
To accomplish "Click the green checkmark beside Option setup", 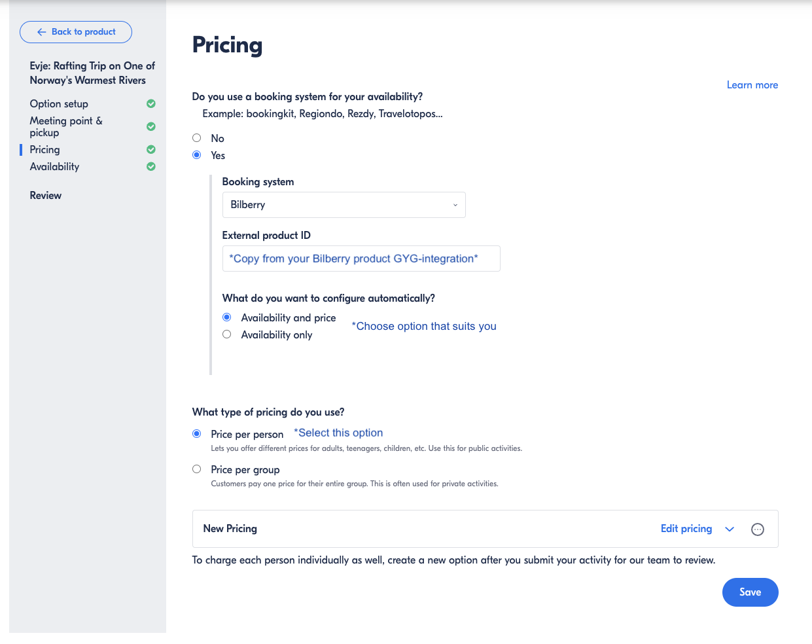I will point(151,103).
